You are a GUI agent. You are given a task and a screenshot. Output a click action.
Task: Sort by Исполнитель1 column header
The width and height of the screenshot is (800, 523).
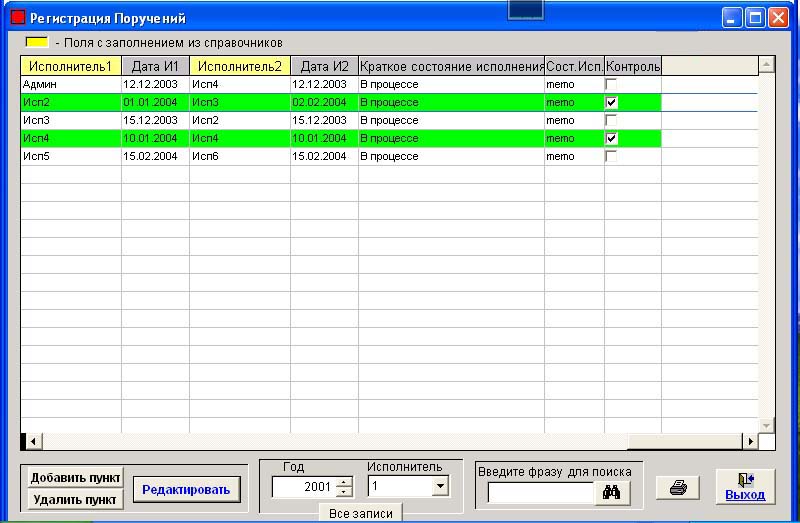coord(71,66)
